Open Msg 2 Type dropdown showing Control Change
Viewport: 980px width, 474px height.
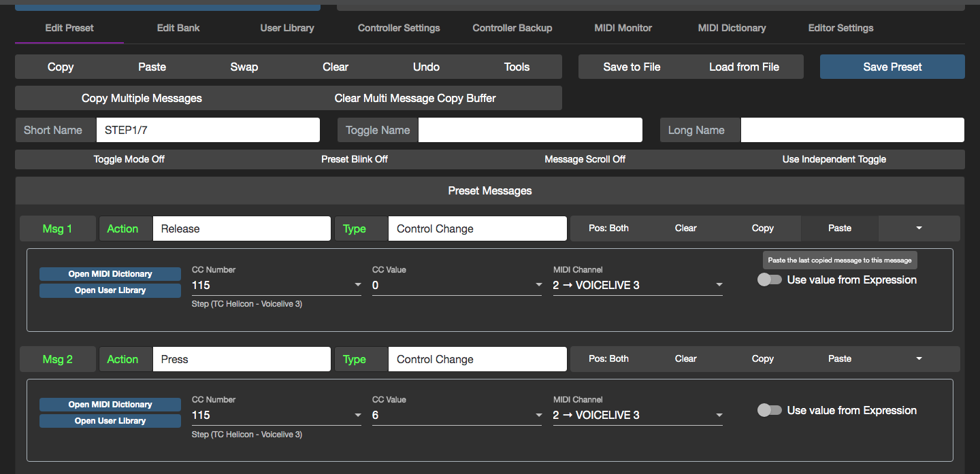coord(476,360)
